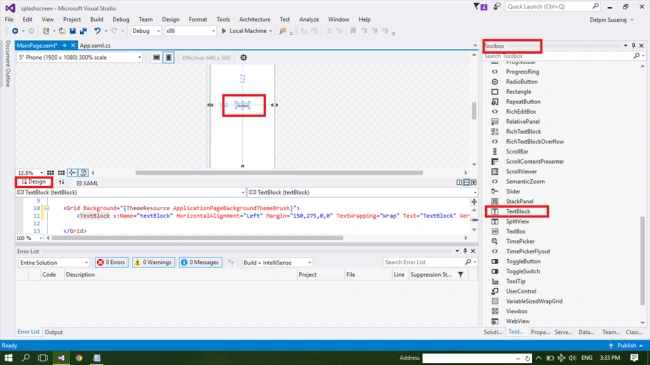Open the Document Outline side tab
The height and width of the screenshot is (365, 650).
[7, 63]
